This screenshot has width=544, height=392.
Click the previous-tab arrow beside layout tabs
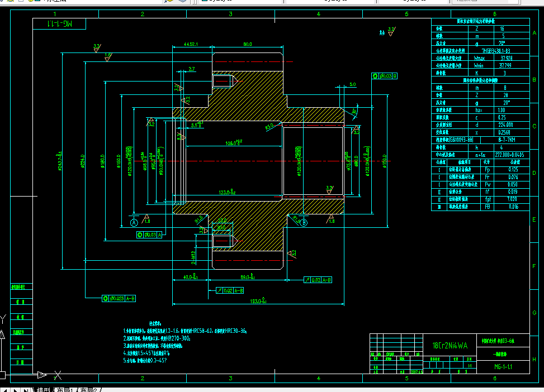pyautogui.click(x=4, y=390)
